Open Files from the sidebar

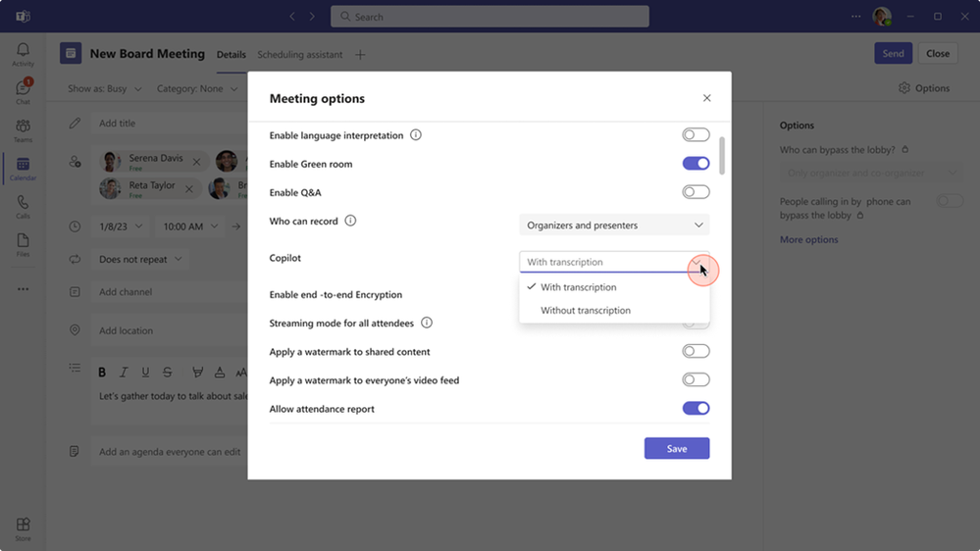(x=23, y=245)
